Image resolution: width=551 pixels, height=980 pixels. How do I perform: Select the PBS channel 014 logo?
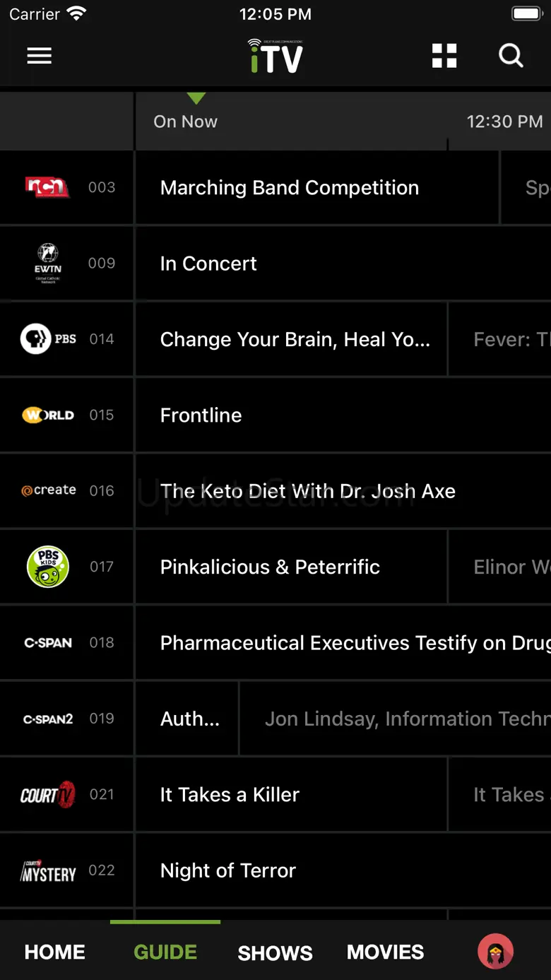[48, 339]
